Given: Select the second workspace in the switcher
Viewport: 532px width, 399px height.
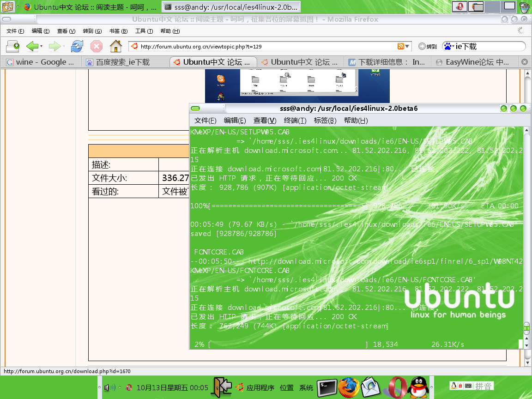Looking at the screenshot, I should (476, 6).
